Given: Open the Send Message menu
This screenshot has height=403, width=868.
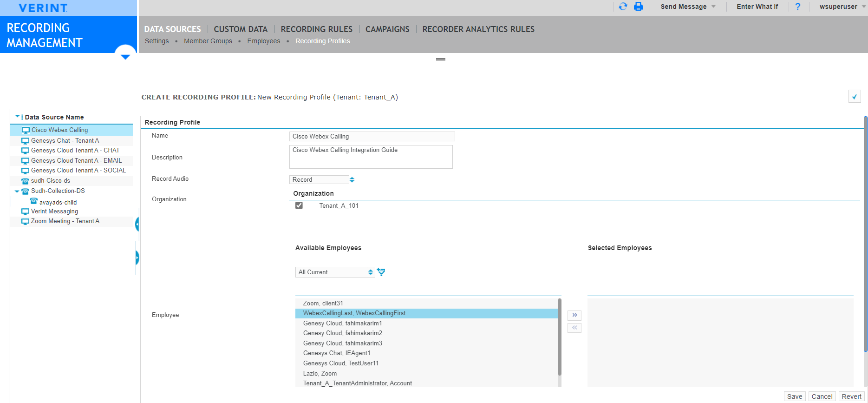Looking at the screenshot, I should 688,7.
